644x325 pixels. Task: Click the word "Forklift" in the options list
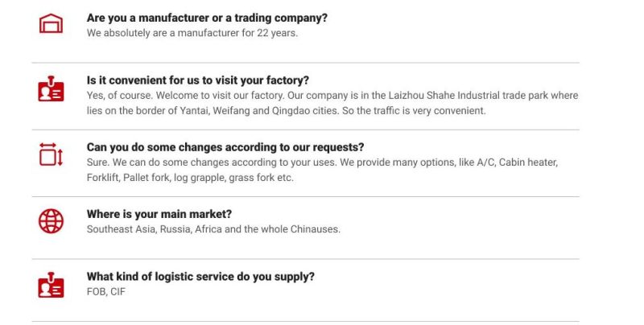coord(103,178)
